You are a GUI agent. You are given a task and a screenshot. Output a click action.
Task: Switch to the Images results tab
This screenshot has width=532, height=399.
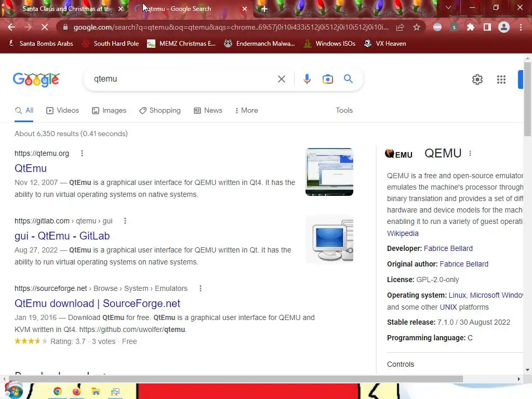click(109, 111)
